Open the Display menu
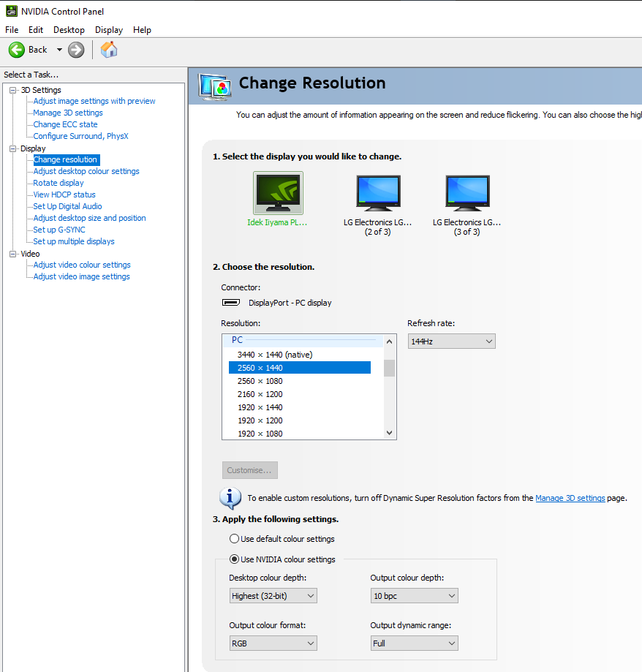Screen dimensions: 642x672 (109, 30)
